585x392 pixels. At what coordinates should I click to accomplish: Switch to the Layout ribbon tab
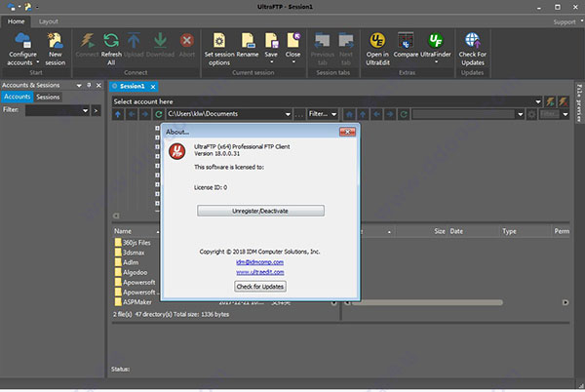tap(49, 21)
